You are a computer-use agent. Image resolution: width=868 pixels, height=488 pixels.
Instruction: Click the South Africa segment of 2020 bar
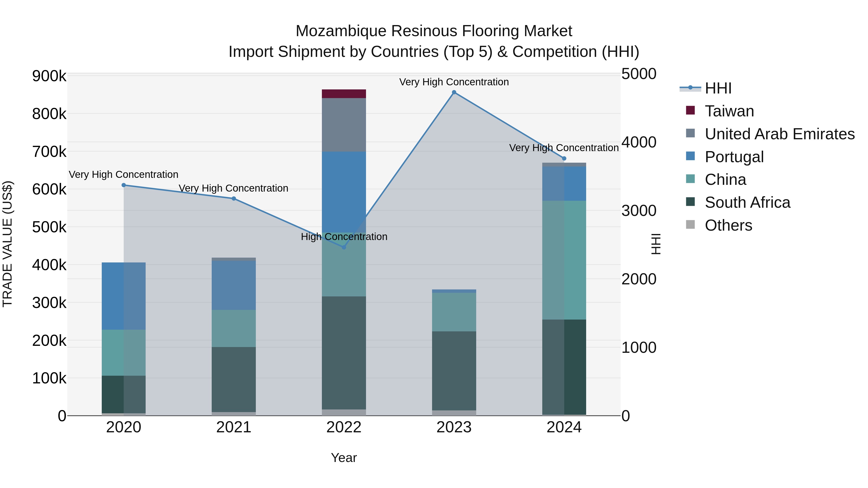(x=124, y=394)
